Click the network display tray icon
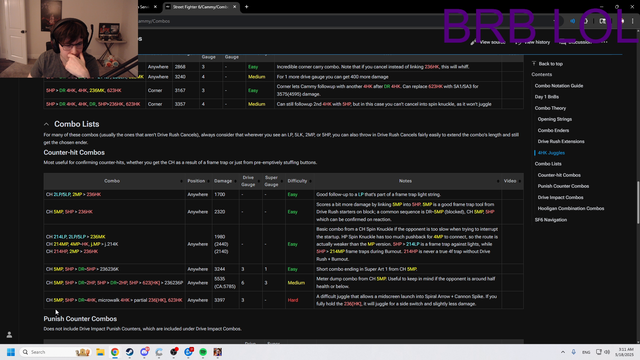The width and height of the screenshot is (640, 360). (598, 352)
